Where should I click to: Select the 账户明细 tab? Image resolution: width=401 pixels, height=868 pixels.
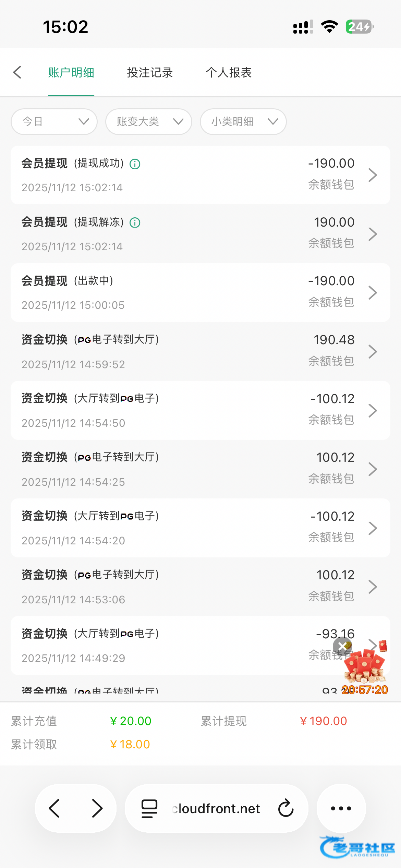click(71, 73)
